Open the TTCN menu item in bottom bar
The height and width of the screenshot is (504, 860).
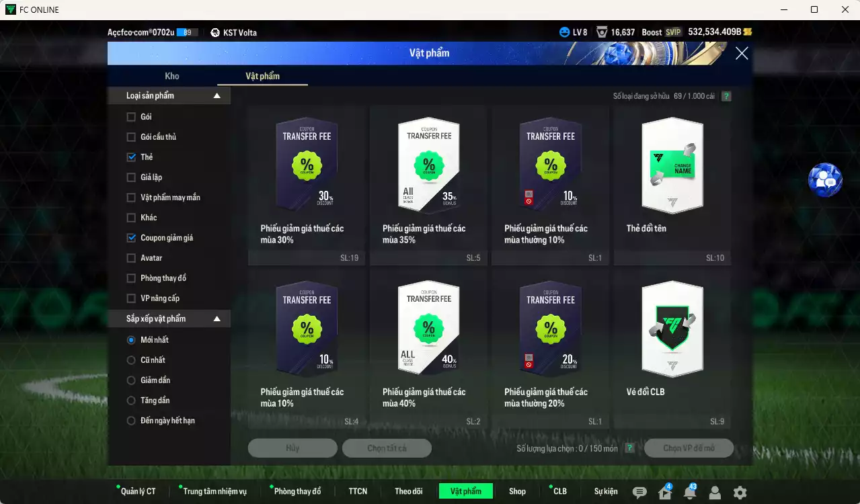pos(358,491)
